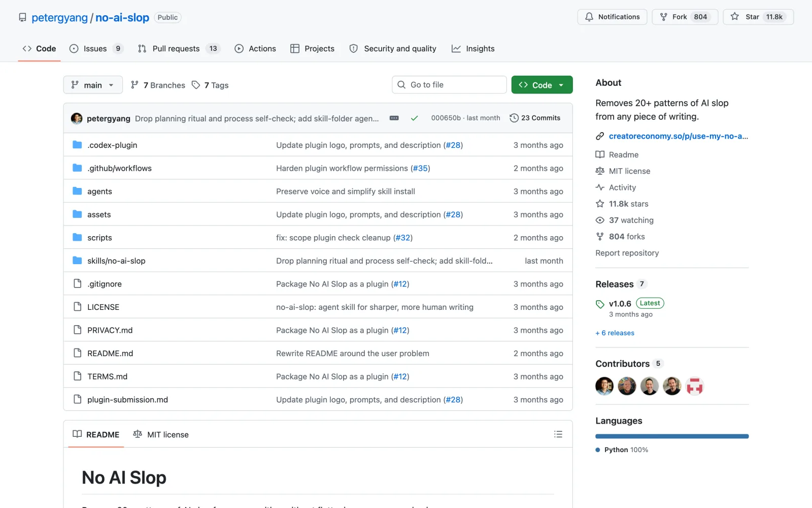Open the skills/no-ai-slop folder
The image size is (812, 508).
pos(116,261)
